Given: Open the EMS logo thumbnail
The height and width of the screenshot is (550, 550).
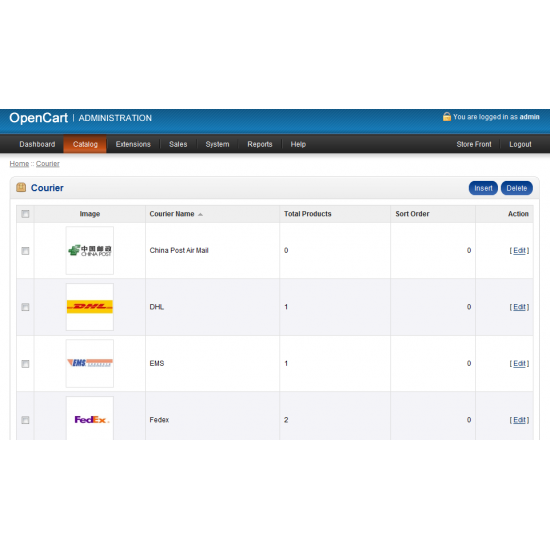Looking at the screenshot, I should pyautogui.click(x=90, y=363).
